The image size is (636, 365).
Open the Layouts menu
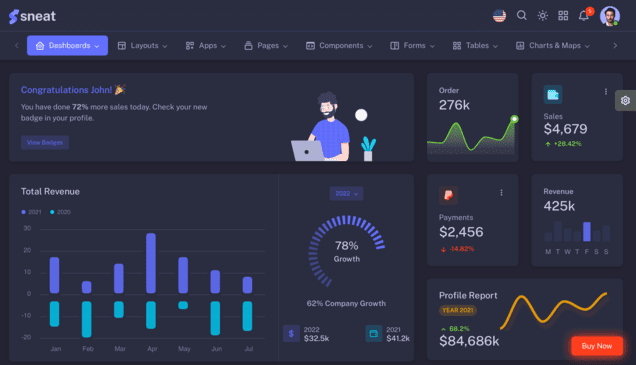[x=142, y=45]
